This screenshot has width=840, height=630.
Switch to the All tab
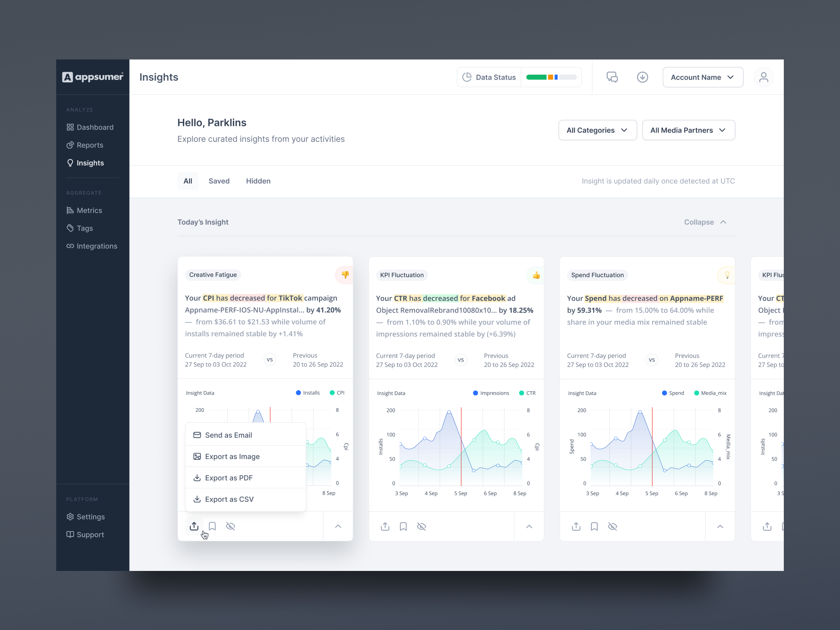pos(188,181)
